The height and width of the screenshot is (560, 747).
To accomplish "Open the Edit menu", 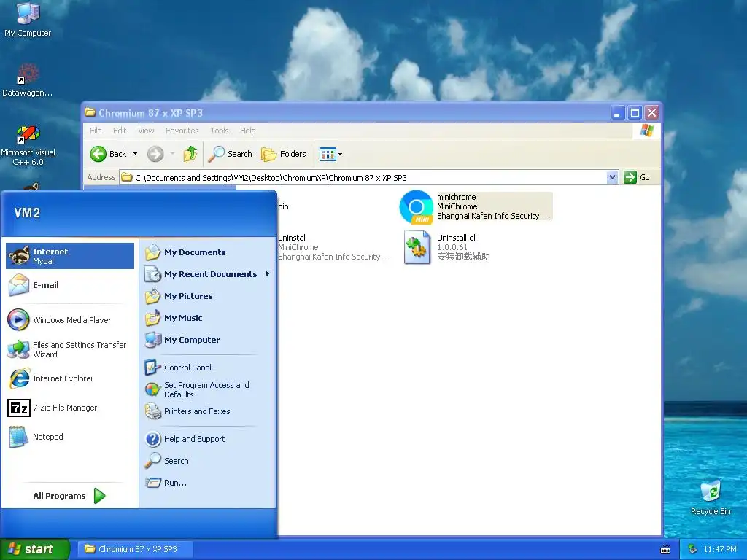I will [120, 131].
